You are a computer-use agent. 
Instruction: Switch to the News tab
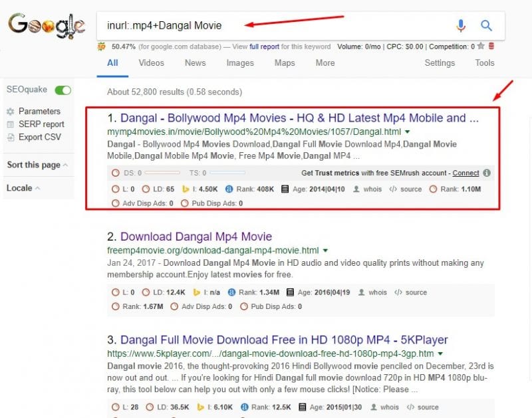pyautogui.click(x=195, y=62)
